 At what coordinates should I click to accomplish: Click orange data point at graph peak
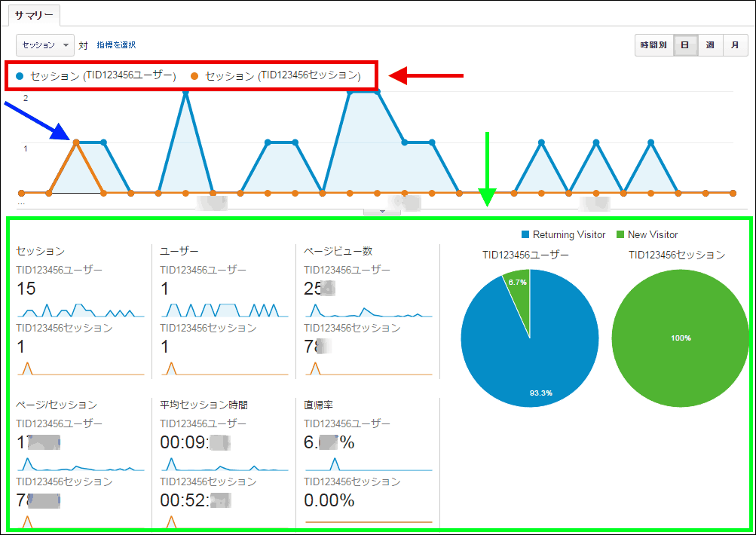pyautogui.click(x=76, y=142)
